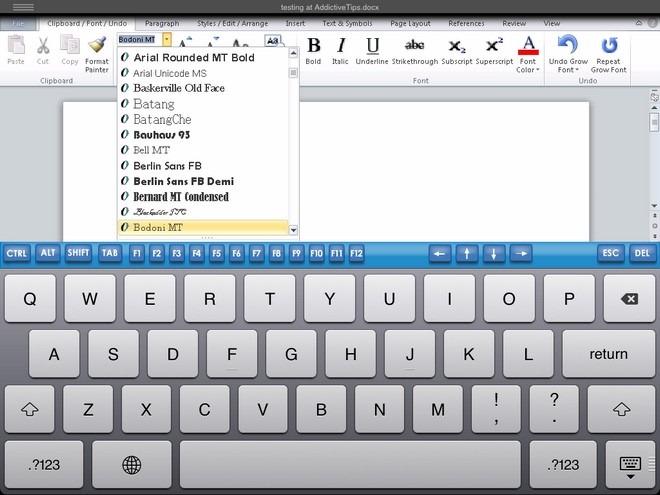Switch to the Page Layout tab
The width and height of the screenshot is (660, 495).
pos(410,22)
